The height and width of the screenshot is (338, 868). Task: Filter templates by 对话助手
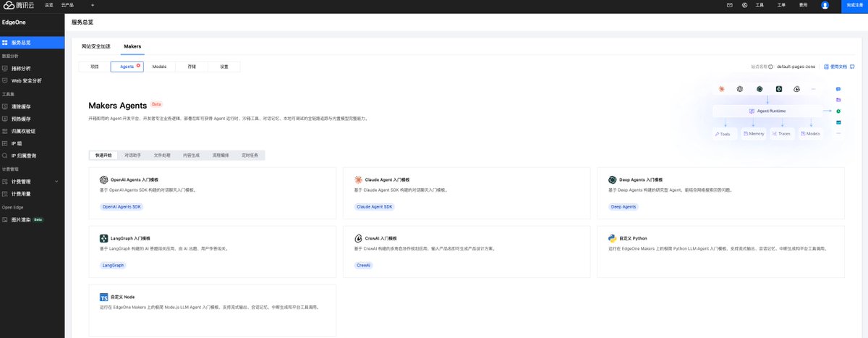[132, 155]
